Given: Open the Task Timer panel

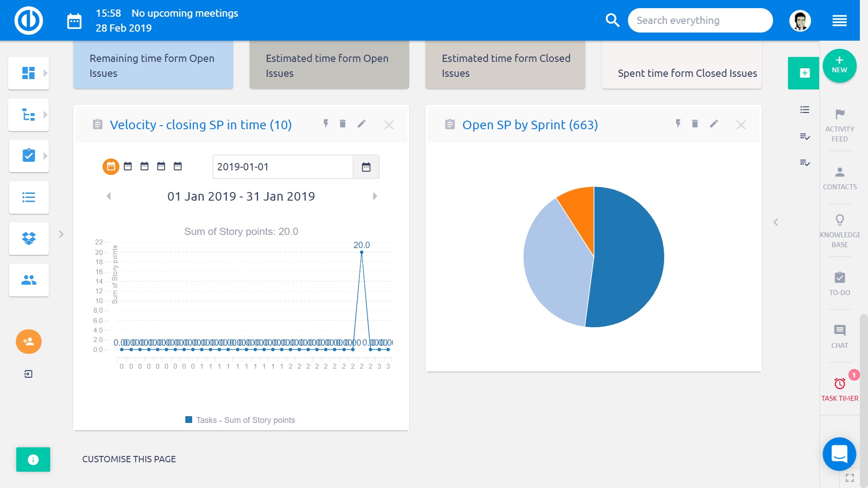Looking at the screenshot, I should click(x=840, y=389).
